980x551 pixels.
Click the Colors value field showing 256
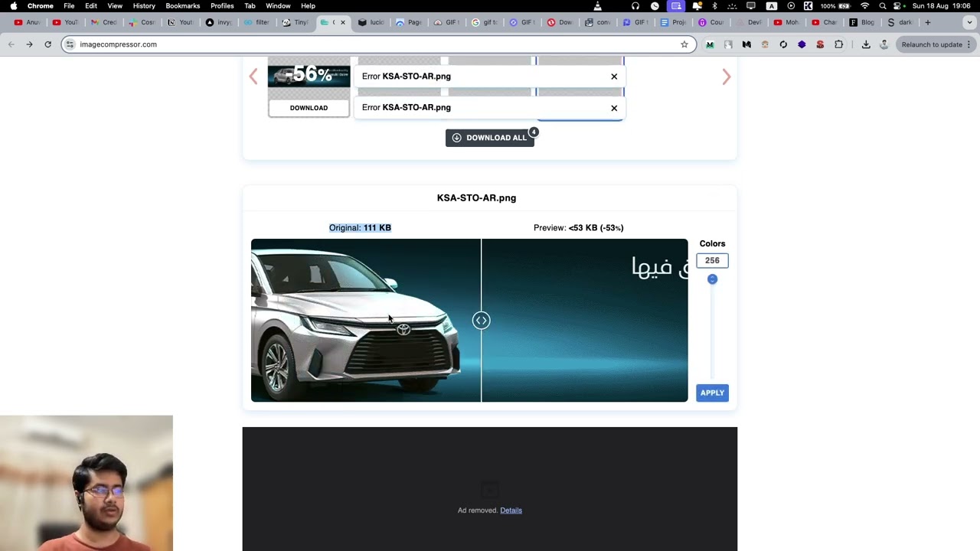click(712, 260)
